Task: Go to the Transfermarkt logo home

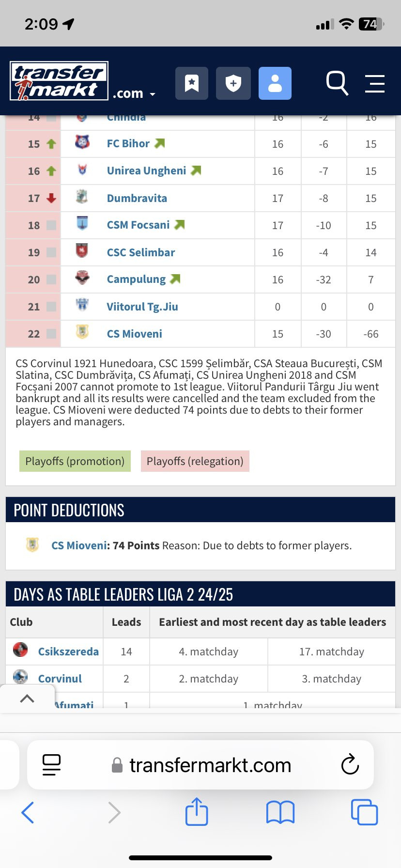Action: tap(59, 81)
